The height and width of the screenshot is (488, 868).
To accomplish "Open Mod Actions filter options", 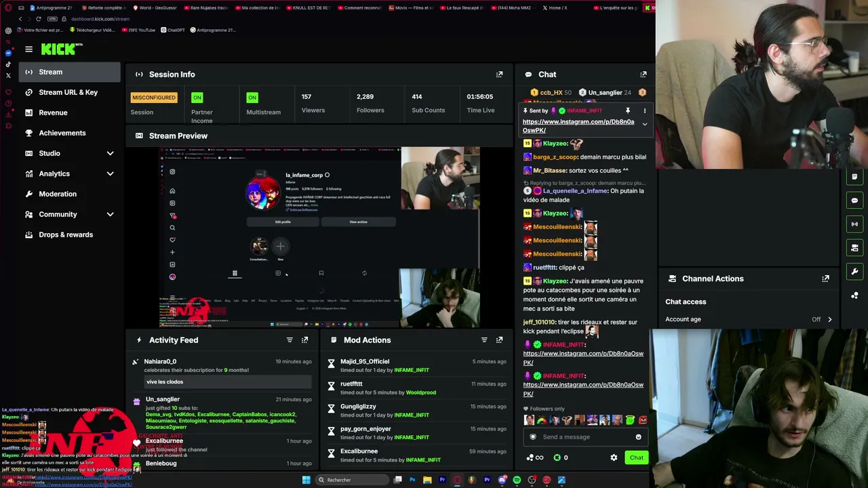I will (x=484, y=340).
